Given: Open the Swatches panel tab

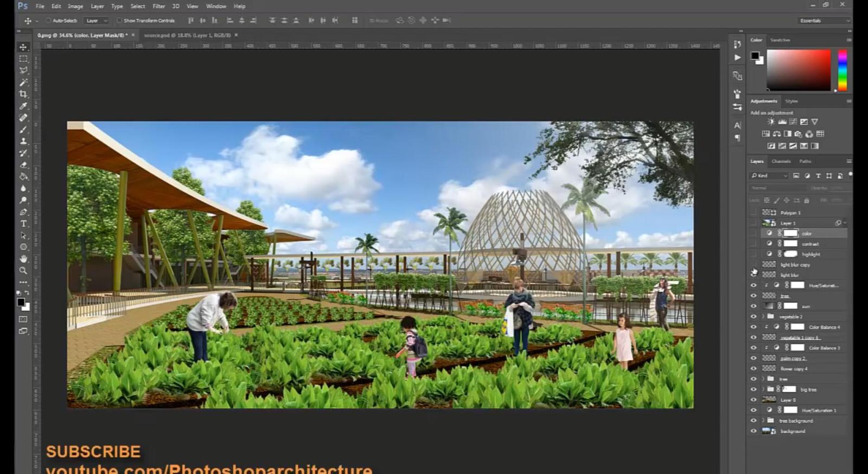Looking at the screenshot, I should [x=780, y=40].
